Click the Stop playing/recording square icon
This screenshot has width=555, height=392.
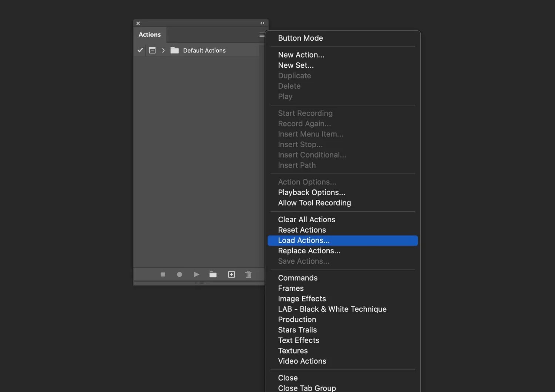162,274
